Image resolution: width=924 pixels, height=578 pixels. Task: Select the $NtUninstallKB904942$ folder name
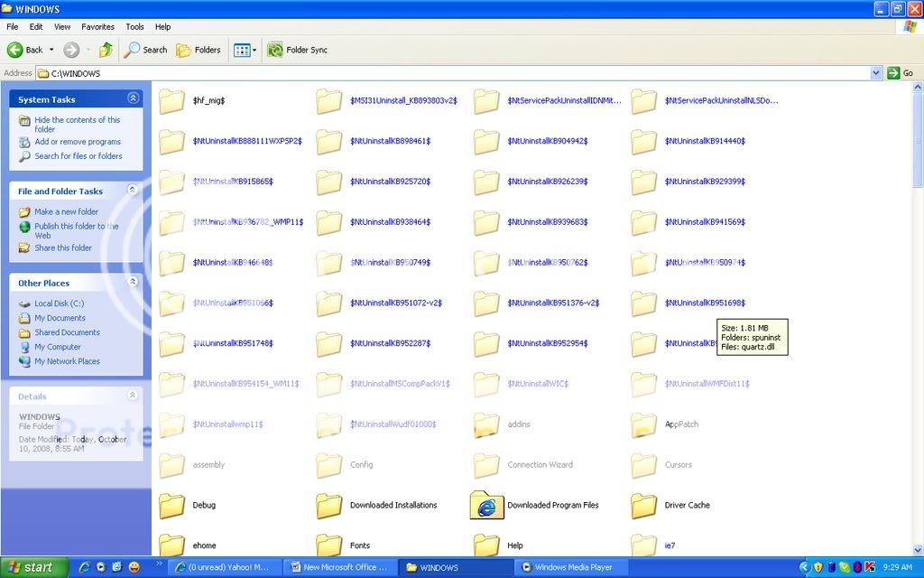[548, 141]
